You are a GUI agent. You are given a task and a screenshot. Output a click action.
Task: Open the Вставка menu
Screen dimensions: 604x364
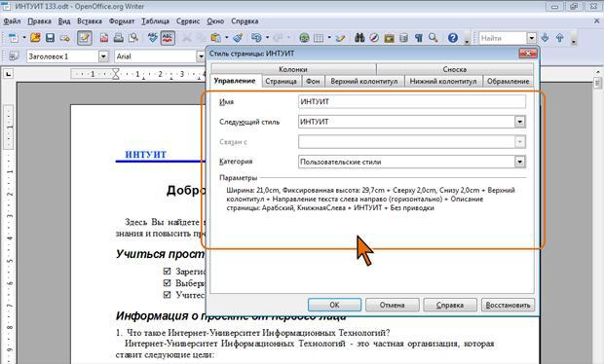point(90,21)
